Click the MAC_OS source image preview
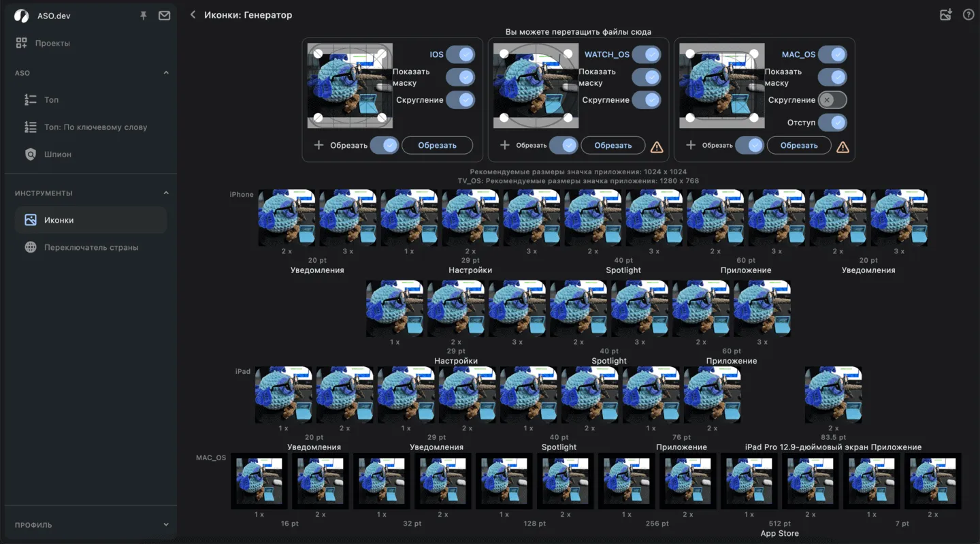 click(721, 85)
